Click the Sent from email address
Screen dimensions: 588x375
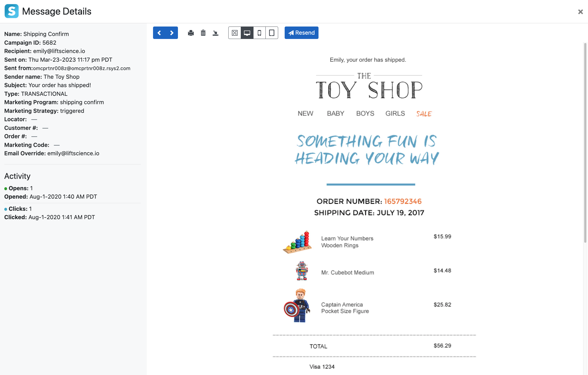click(x=82, y=68)
